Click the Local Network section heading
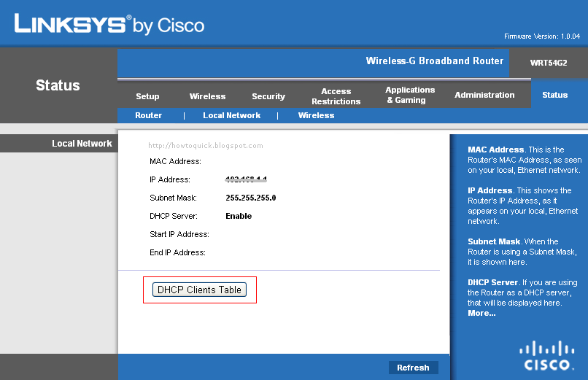The width and height of the screenshot is (588, 380). tap(82, 144)
